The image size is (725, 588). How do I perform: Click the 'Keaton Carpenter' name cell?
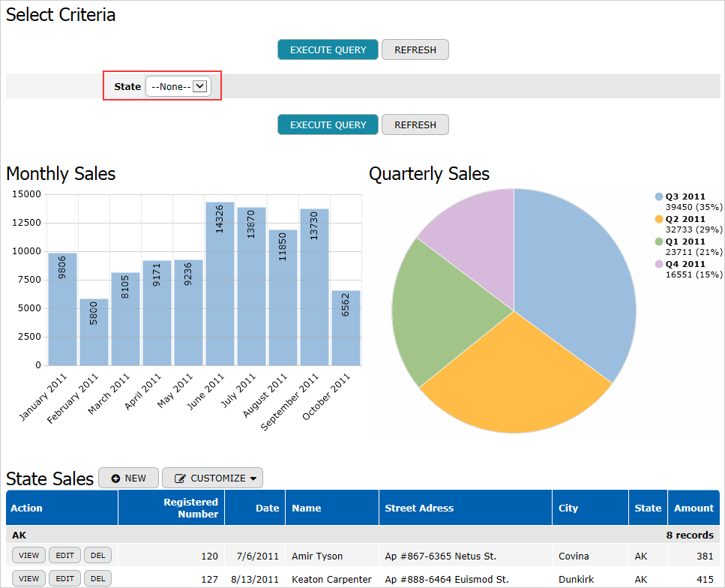pos(331,579)
